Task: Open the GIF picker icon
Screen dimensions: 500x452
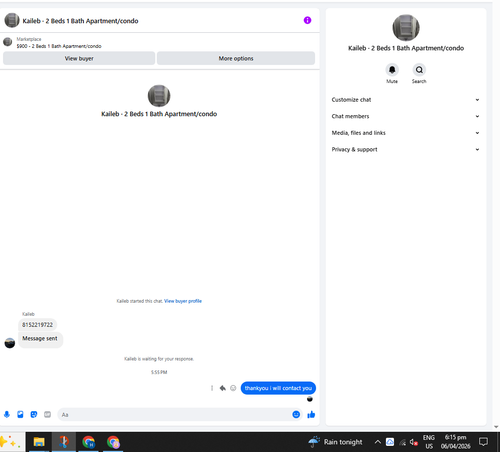Action: pyautogui.click(x=47, y=414)
